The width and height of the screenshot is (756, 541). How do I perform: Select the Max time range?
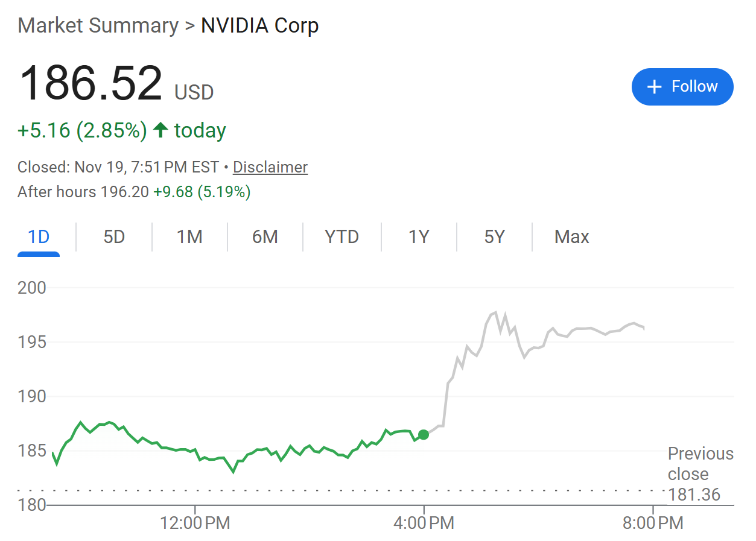tap(571, 237)
